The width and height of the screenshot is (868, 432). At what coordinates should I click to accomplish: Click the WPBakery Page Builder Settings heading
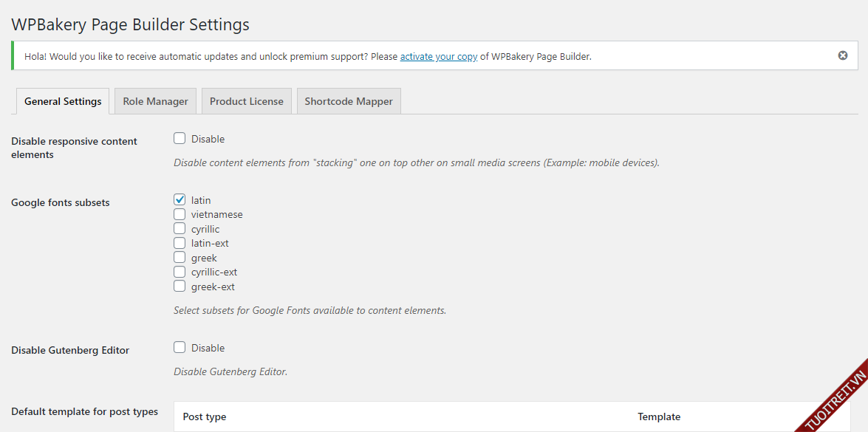130,24
